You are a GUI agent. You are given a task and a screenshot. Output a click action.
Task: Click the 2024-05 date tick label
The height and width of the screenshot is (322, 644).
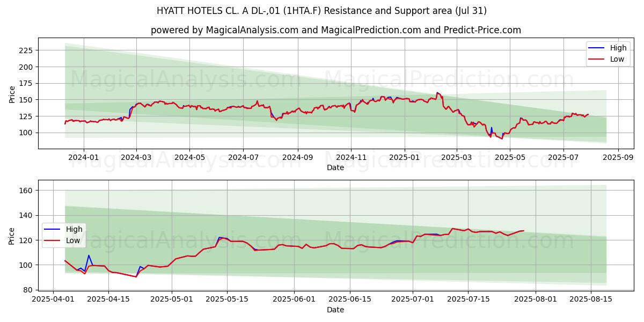[x=189, y=157]
